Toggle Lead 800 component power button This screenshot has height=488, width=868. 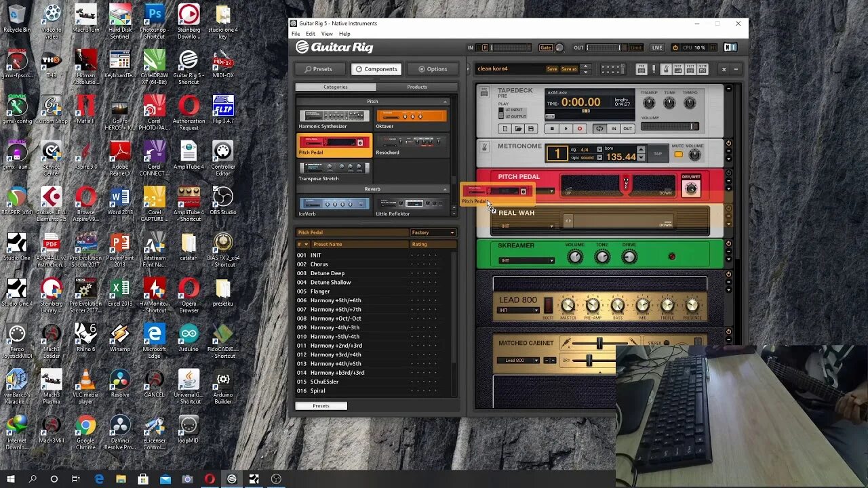click(x=729, y=274)
